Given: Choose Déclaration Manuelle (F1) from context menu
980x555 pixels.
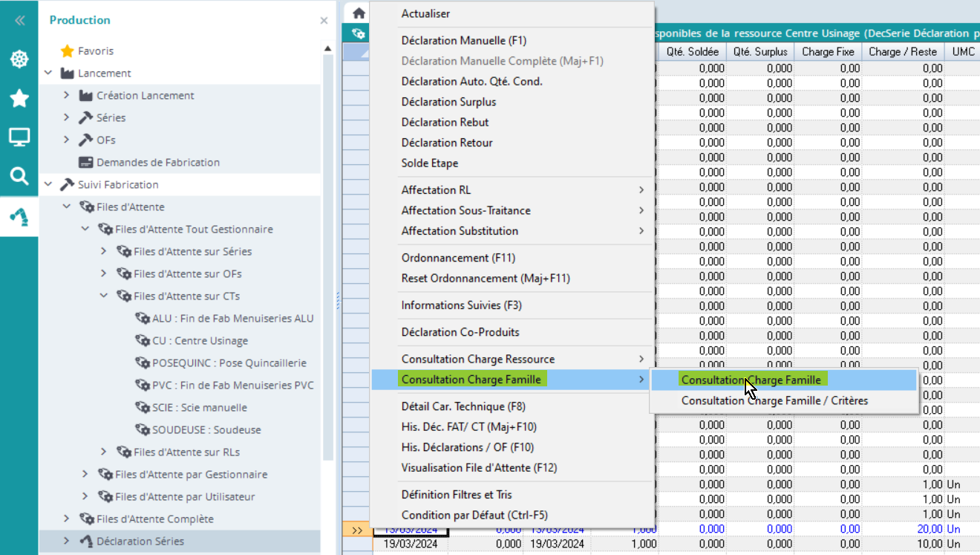Looking at the screenshot, I should coord(463,41).
